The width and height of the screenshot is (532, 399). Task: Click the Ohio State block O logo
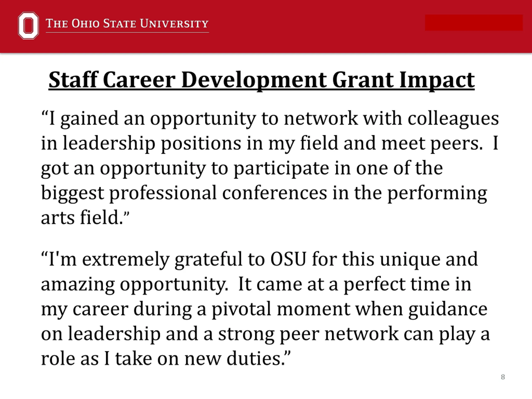pyautogui.click(x=28, y=26)
